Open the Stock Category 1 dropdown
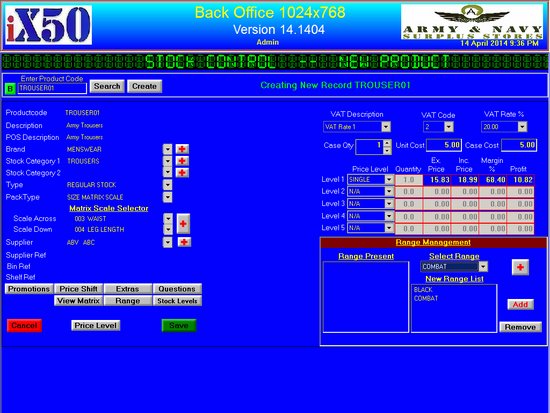The width and height of the screenshot is (550, 413). pos(167,161)
